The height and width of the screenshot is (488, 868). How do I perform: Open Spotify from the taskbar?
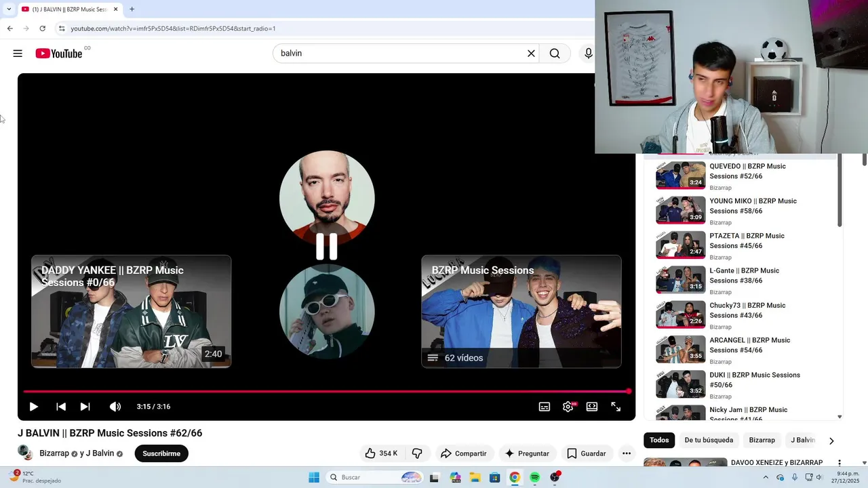coord(534,477)
